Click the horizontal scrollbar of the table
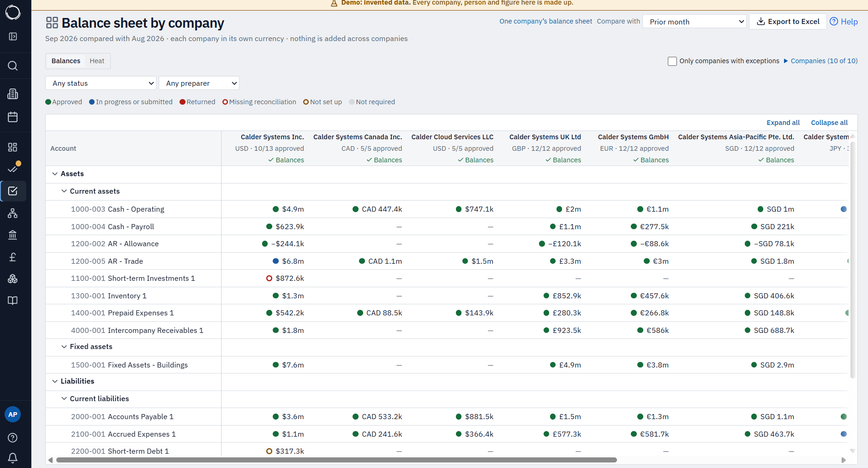The width and height of the screenshot is (868, 468). (x=336, y=460)
